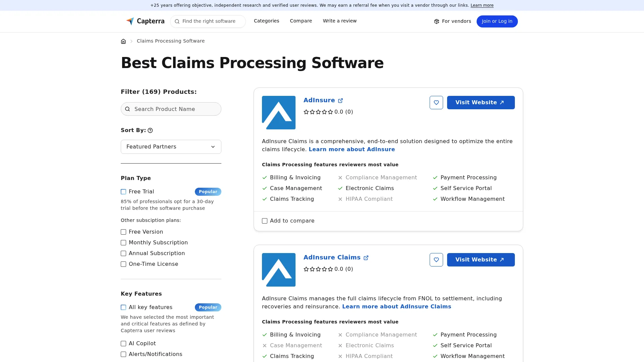Click search icon in Search Product Name field

click(x=127, y=109)
